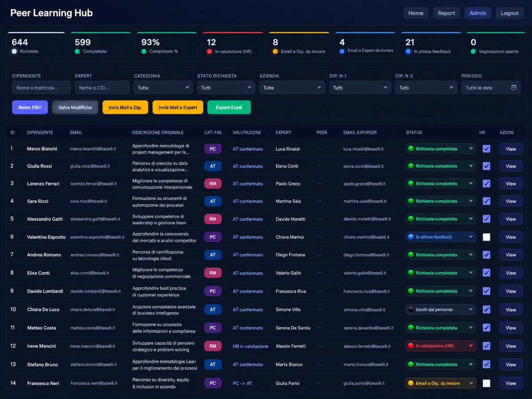This screenshot has height=399, width=532.
Task: Open the Categoria filter dropdown
Action: pos(163,88)
